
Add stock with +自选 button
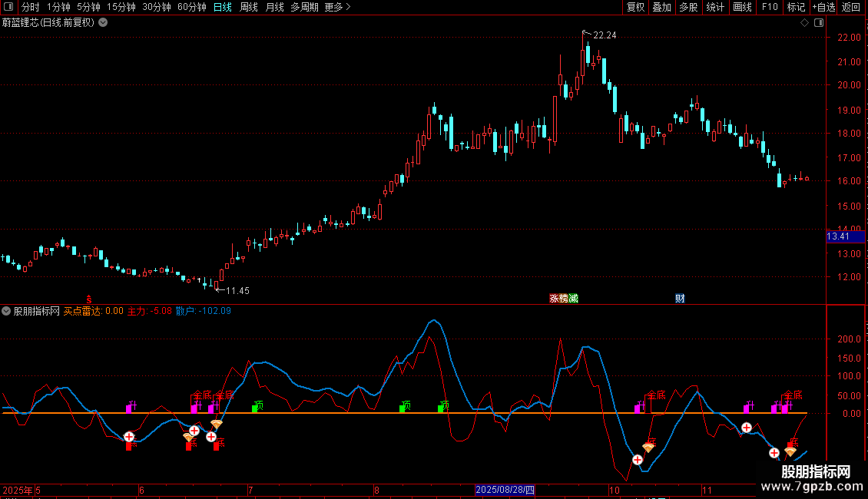click(x=823, y=7)
